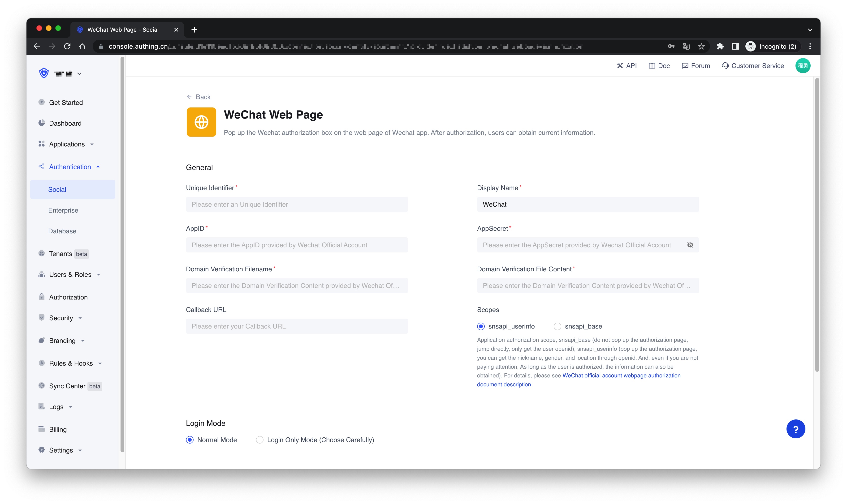Expand the Applications sidebar menu
Image resolution: width=847 pixels, height=504 pixels.
click(67, 144)
